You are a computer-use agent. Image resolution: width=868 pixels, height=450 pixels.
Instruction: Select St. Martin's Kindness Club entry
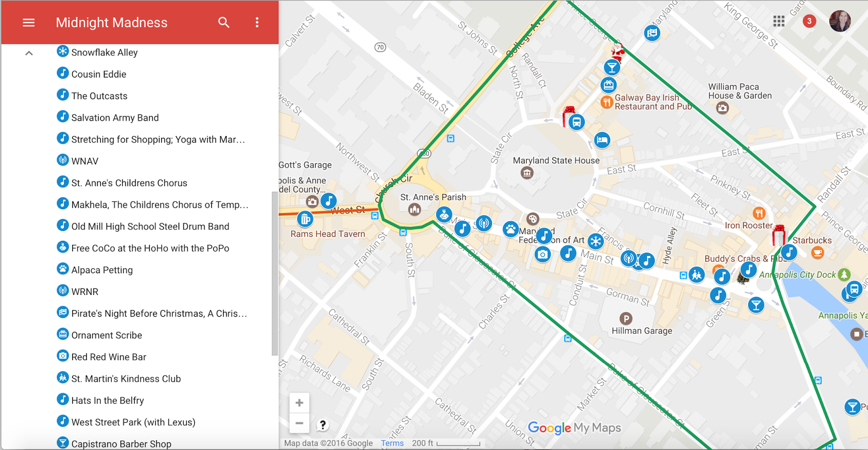tap(119, 378)
